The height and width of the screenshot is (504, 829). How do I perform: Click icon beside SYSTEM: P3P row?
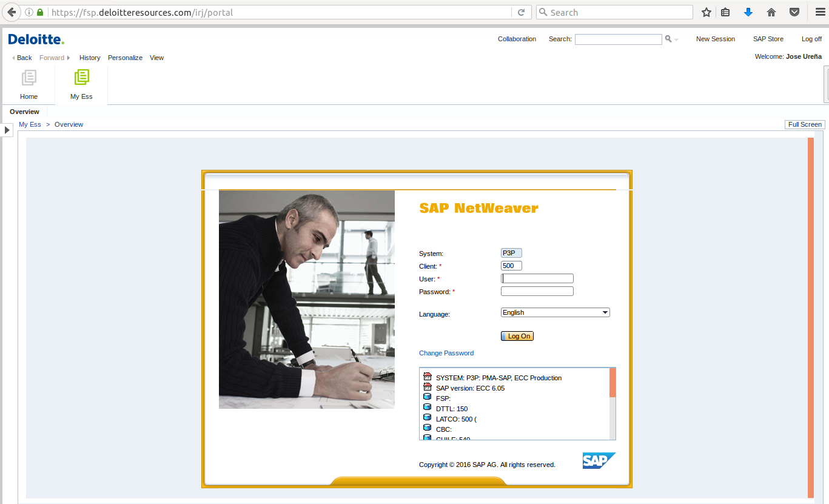(x=428, y=377)
